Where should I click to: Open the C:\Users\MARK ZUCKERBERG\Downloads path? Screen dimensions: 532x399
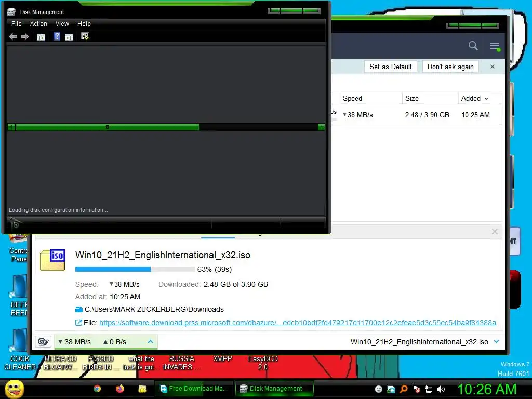(154, 309)
